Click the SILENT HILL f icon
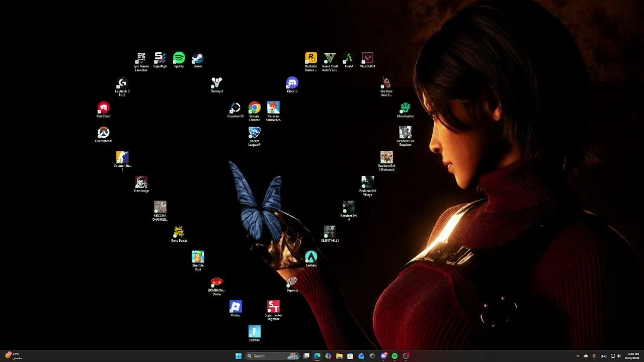644x362 pixels. (x=330, y=234)
